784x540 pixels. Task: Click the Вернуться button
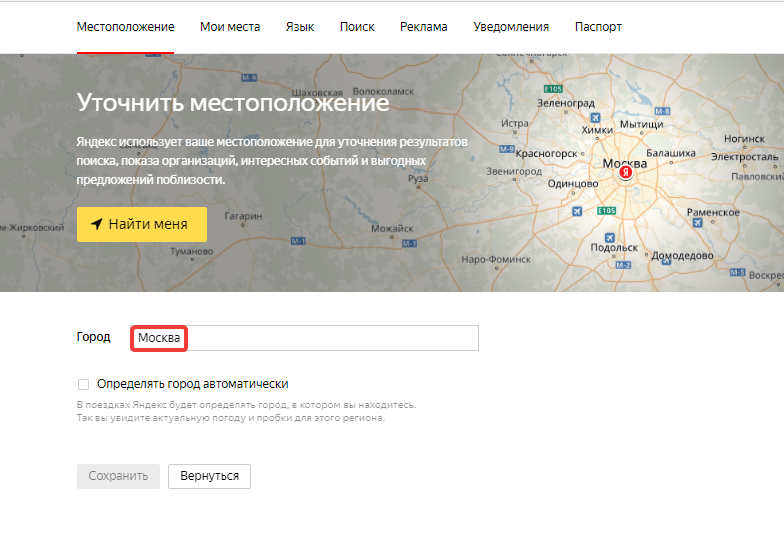[x=210, y=476]
